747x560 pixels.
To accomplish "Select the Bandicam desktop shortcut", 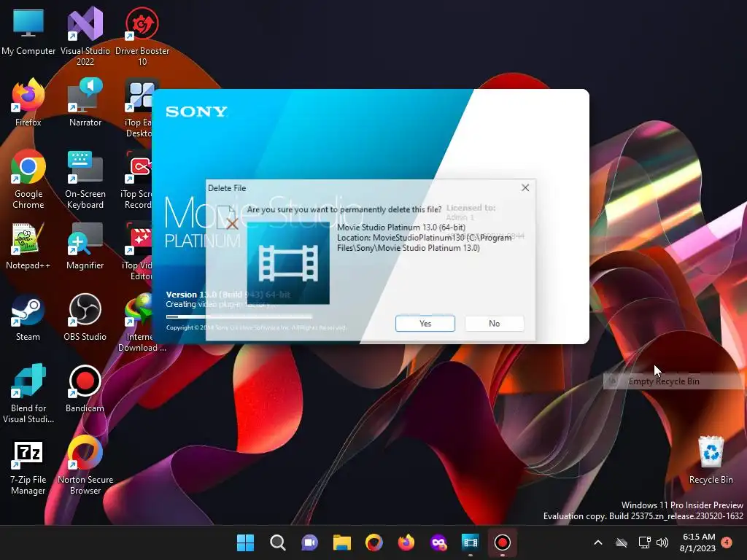I will (85, 389).
